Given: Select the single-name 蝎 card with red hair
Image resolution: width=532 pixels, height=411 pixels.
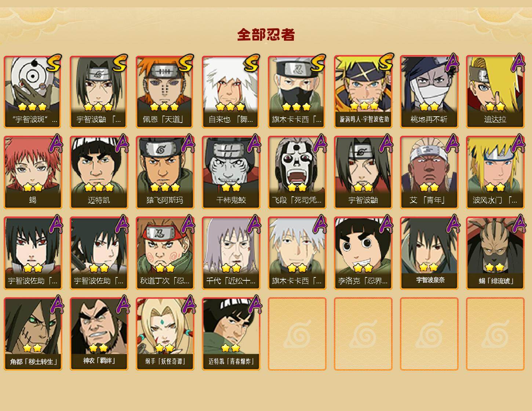Looking at the screenshot, I should click(x=33, y=172).
